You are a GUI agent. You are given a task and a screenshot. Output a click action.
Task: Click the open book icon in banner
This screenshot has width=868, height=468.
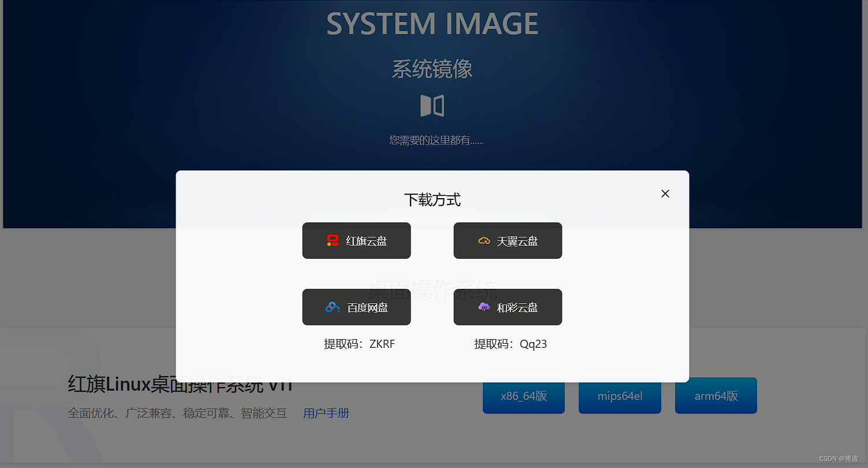click(432, 106)
